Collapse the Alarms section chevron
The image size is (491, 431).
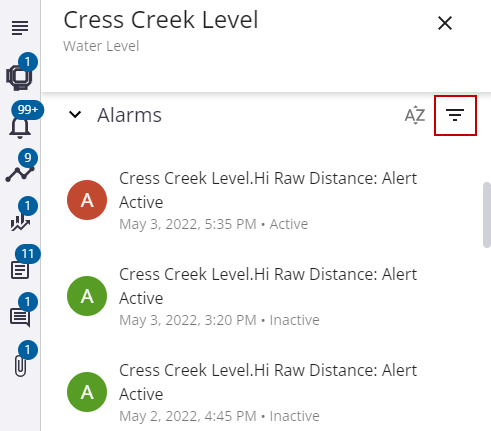click(x=75, y=115)
